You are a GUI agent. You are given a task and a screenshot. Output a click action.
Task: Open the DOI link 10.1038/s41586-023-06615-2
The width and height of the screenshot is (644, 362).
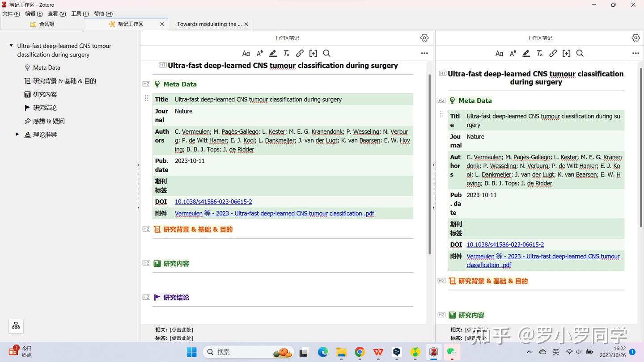[x=213, y=202]
